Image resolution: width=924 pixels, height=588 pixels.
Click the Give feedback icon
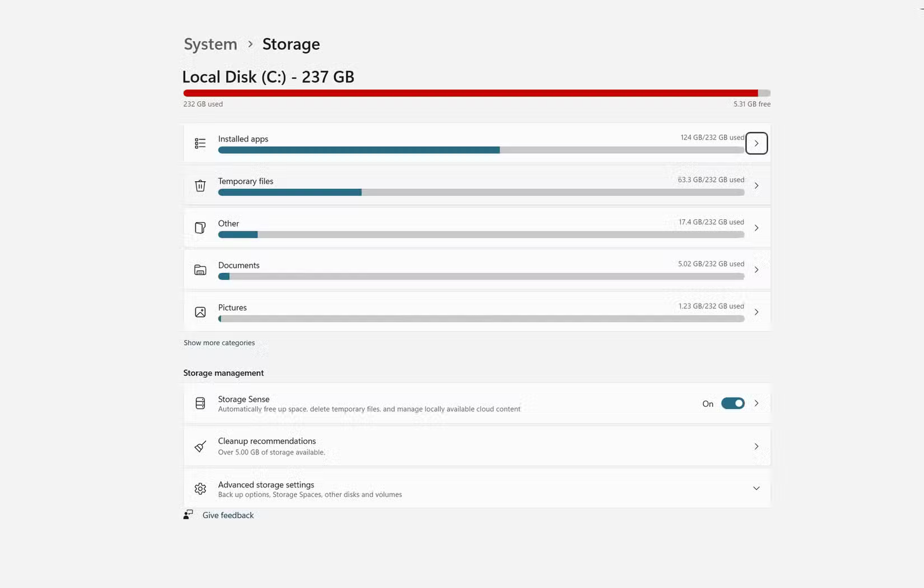point(187,514)
